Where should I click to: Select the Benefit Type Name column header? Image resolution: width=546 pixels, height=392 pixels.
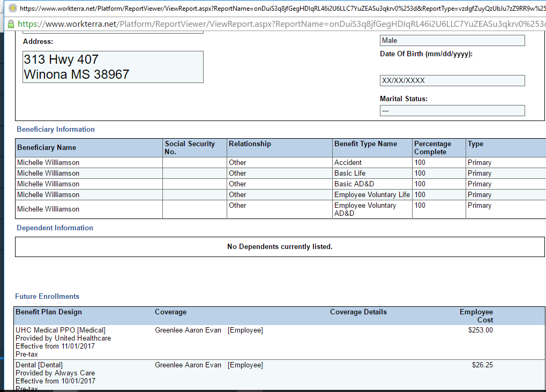coord(365,144)
